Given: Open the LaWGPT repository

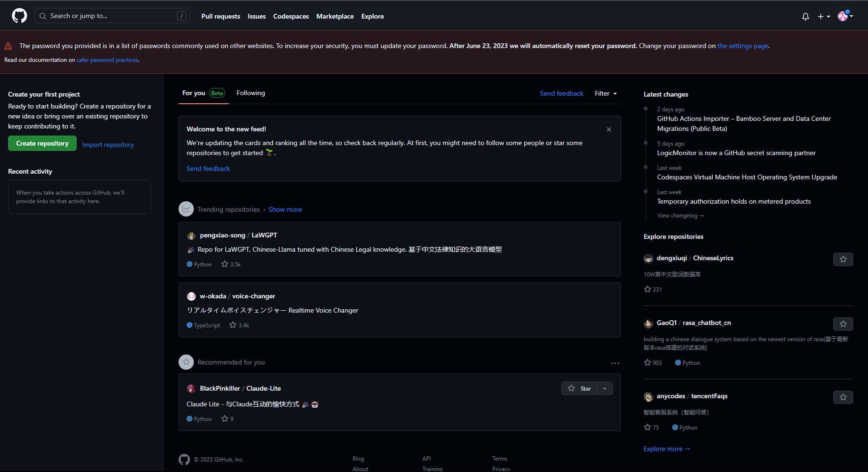Looking at the screenshot, I should click(264, 235).
